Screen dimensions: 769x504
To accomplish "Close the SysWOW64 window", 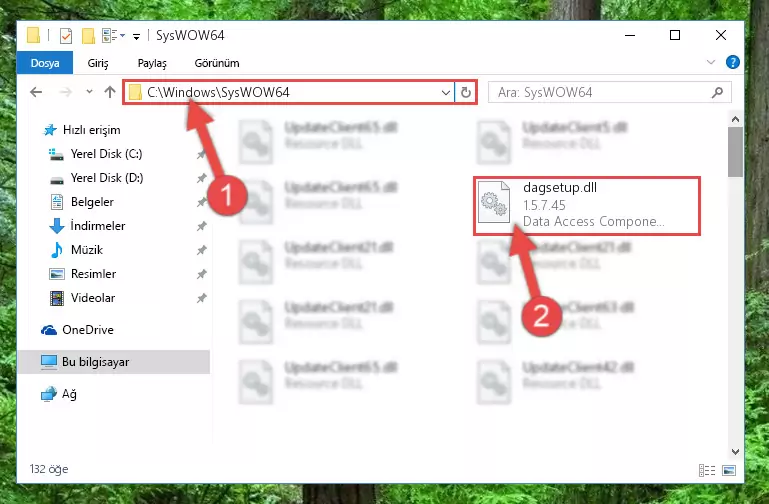I will click(720, 35).
